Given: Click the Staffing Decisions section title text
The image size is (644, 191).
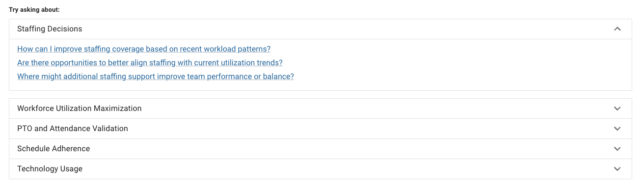Looking at the screenshot, I should point(50,29).
